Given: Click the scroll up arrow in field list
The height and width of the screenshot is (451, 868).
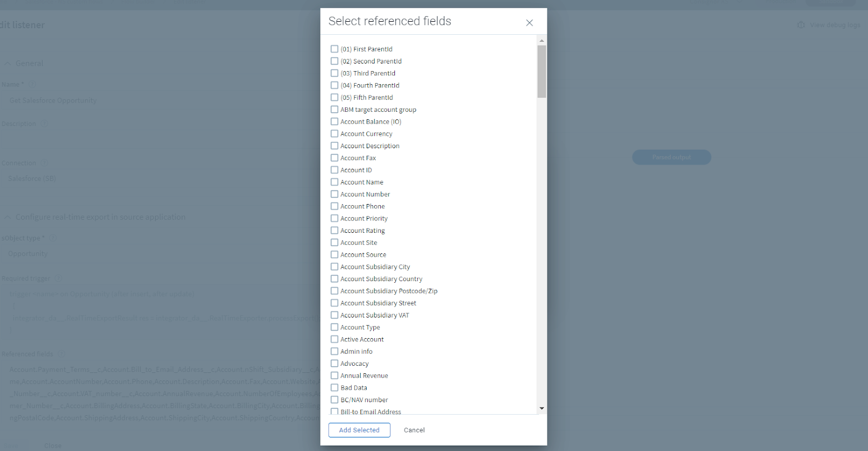Looking at the screenshot, I should pos(541,41).
